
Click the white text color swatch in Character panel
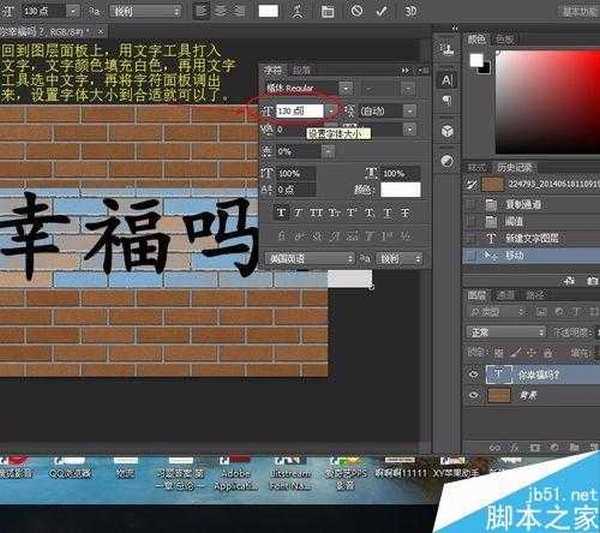[x=400, y=189]
